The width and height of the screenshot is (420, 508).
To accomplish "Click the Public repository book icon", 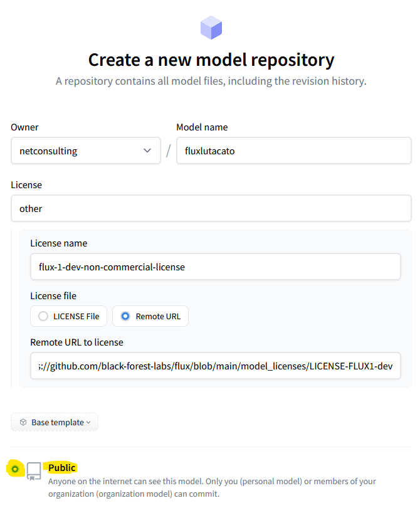I will [x=34, y=471].
